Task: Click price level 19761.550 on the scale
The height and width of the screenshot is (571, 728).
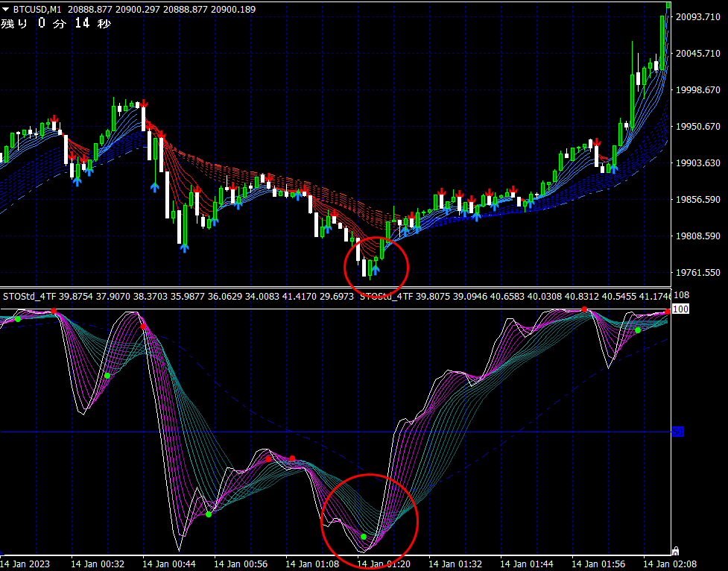Action: click(x=697, y=273)
